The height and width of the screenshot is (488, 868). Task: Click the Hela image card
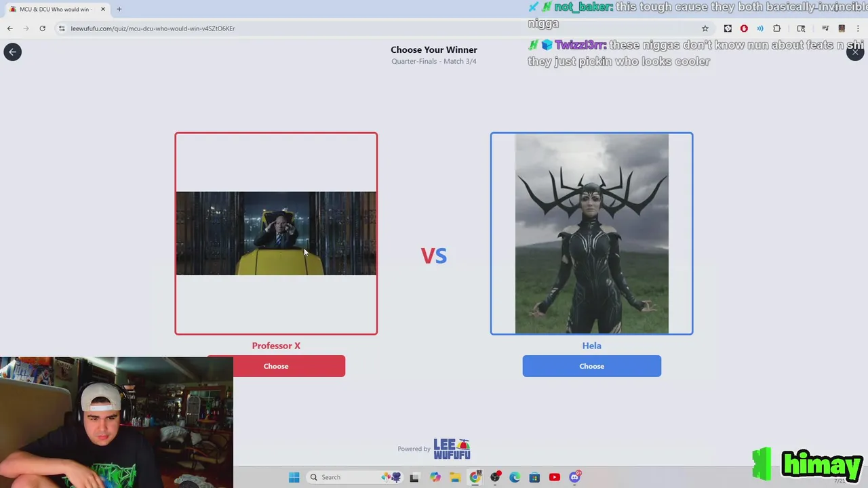click(591, 233)
